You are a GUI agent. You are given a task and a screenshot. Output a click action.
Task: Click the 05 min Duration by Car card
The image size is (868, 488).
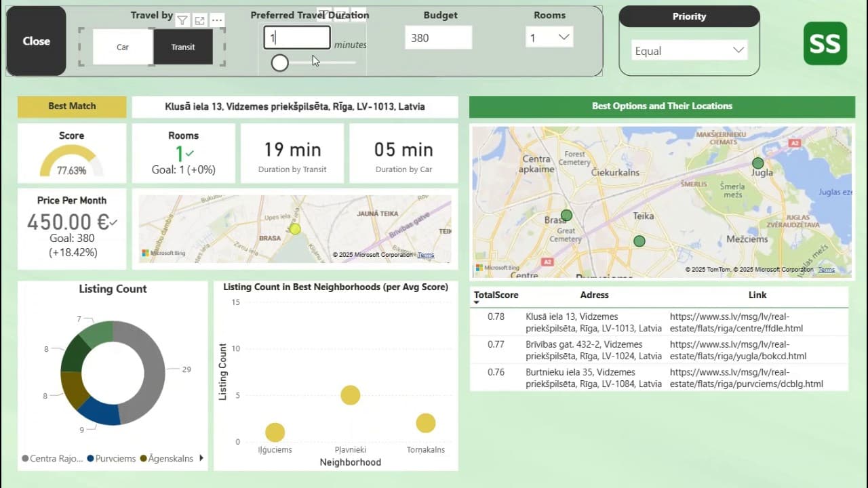coord(403,153)
